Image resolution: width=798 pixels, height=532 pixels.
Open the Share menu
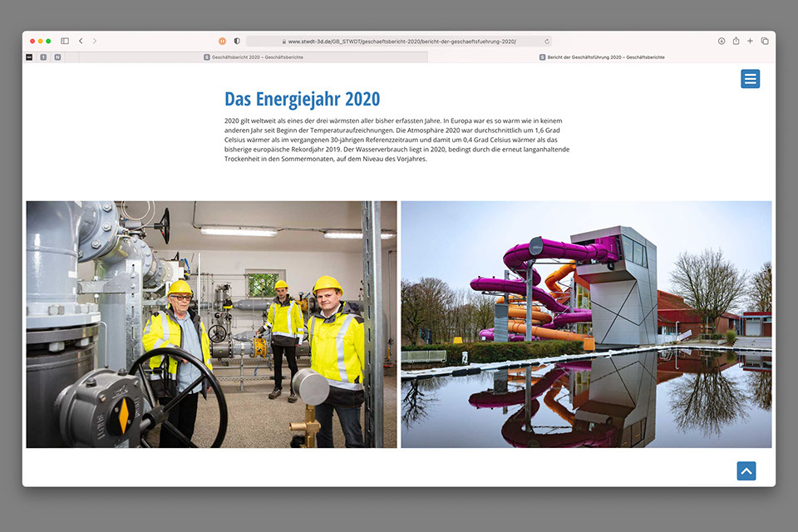736,41
